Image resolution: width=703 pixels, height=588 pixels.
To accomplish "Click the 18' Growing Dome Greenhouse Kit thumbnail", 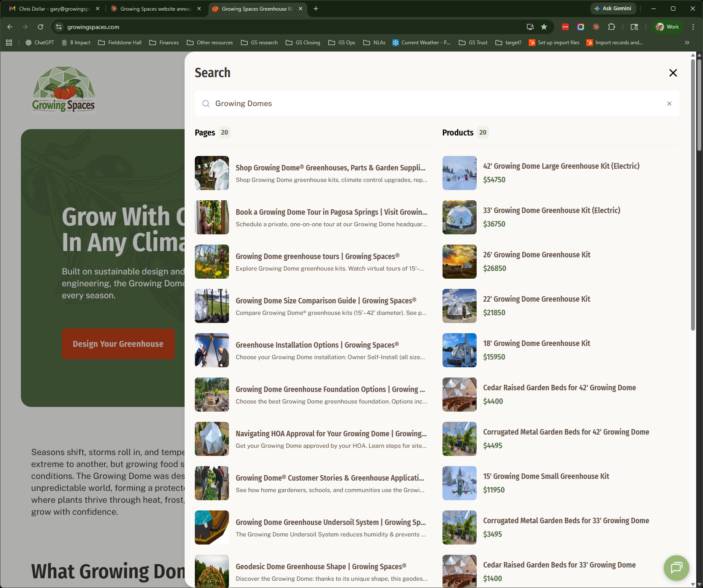I will click(x=459, y=350).
